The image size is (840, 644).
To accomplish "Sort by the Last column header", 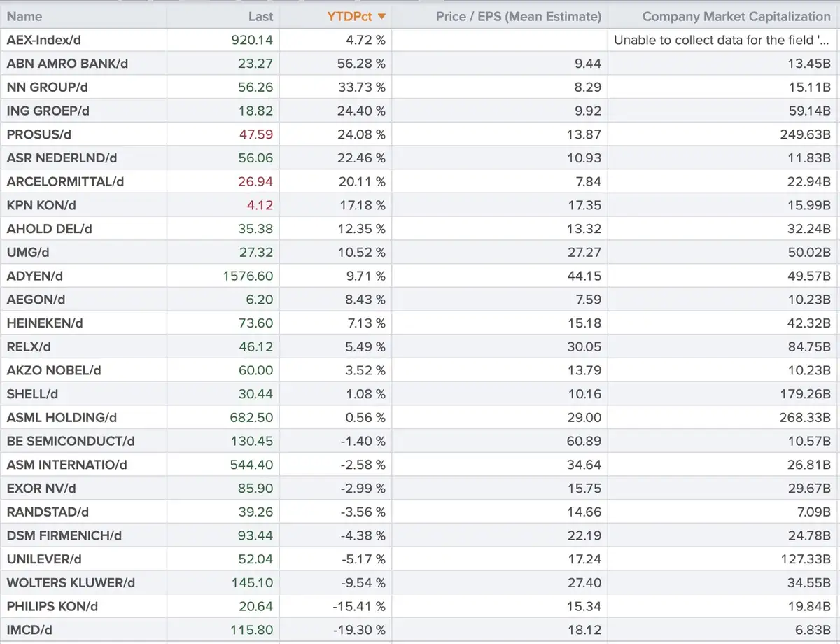I will 260,16.
